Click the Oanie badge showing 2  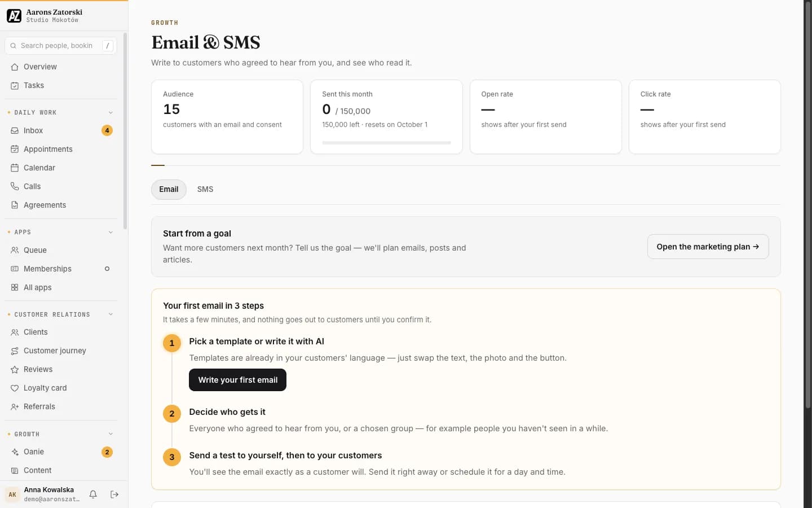(107, 452)
